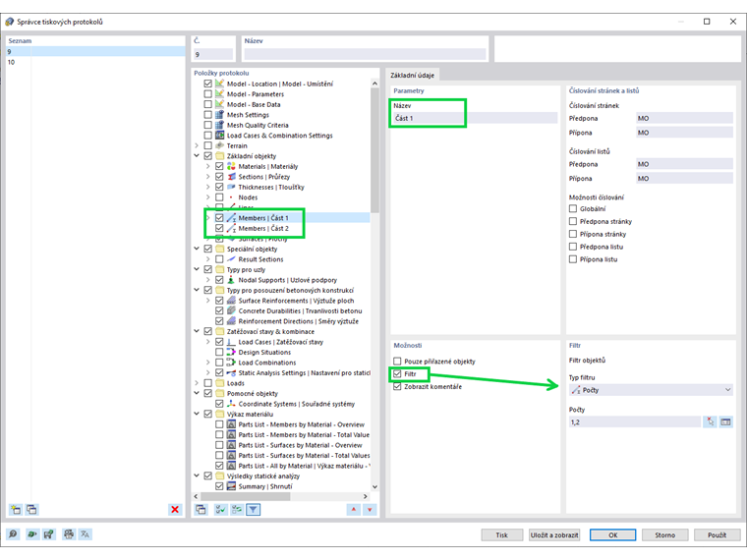
Task: Select report 10 in the Seznam list
Action: click(95, 62)
